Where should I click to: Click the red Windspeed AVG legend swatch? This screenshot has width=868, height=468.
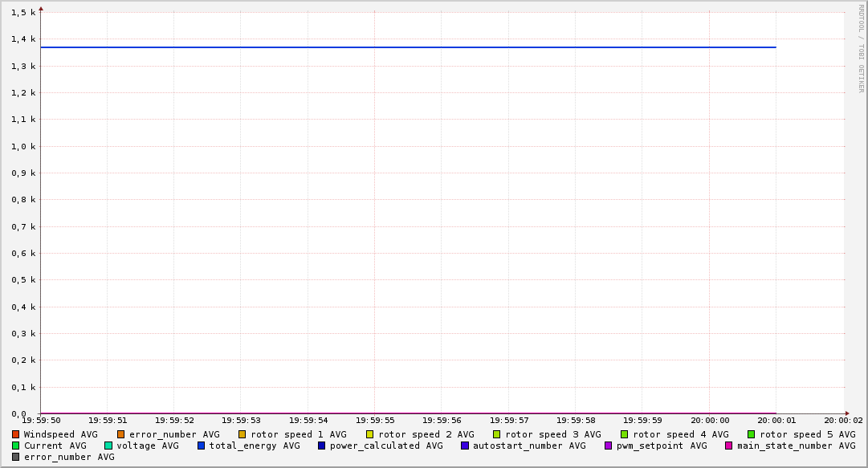point(16,434)
